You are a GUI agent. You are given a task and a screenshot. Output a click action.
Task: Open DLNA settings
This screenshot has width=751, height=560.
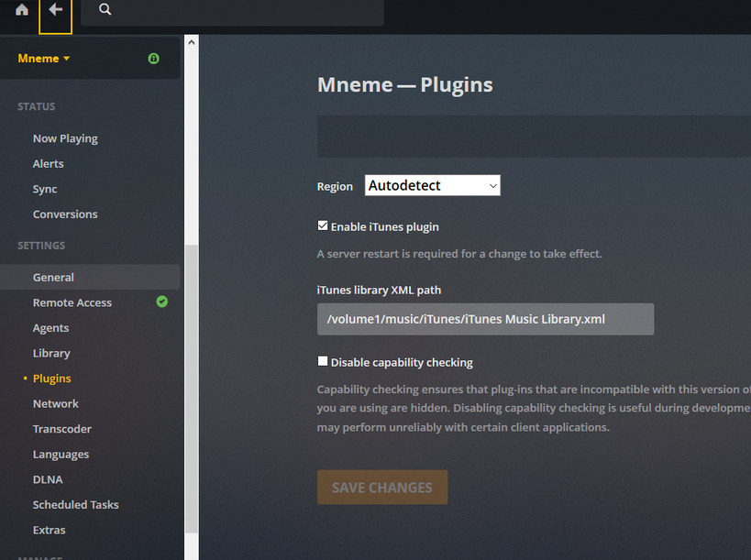click(x=48, y=479)
